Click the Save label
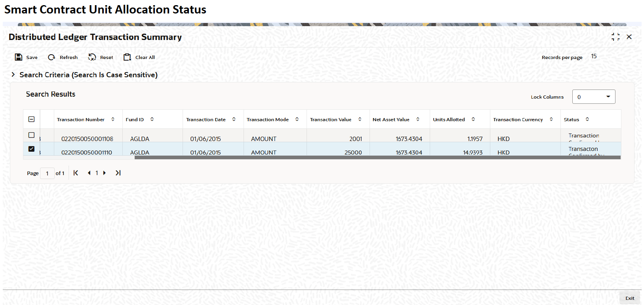 [x=32, y=57]
